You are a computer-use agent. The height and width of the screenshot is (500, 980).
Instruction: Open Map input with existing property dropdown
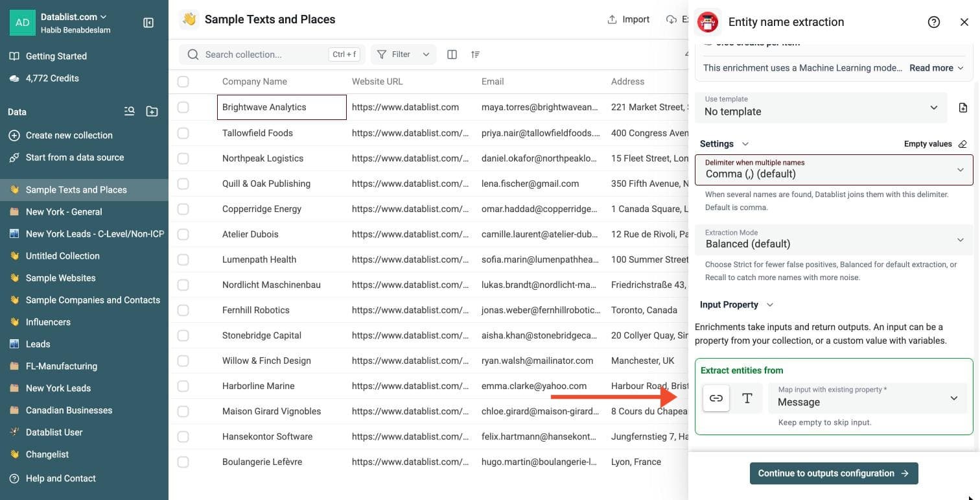868,398
